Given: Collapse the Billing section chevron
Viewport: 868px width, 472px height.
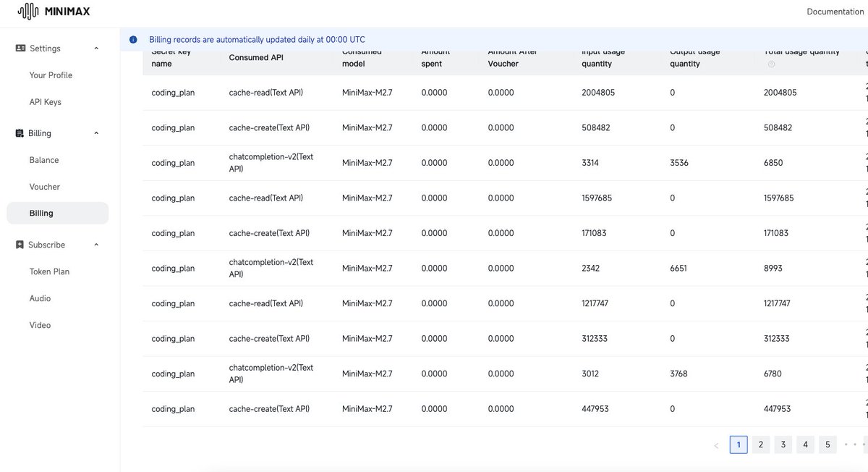Looking at the screenshot, I should coord(96,133).
